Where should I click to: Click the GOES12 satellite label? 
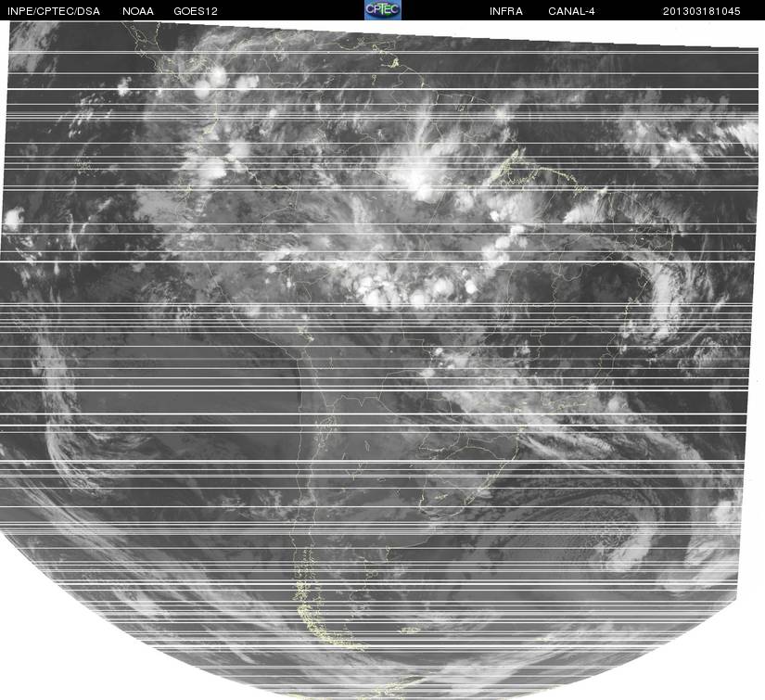(196, 11)
